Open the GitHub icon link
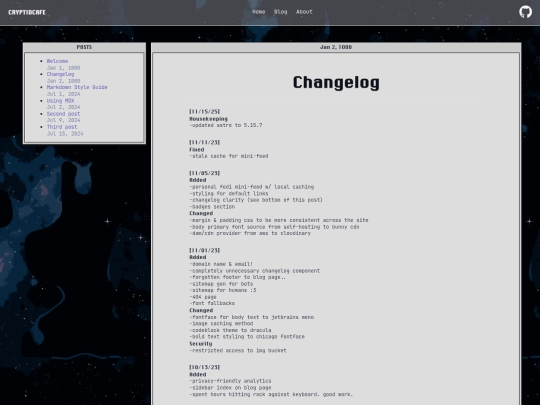 point(525,12)
